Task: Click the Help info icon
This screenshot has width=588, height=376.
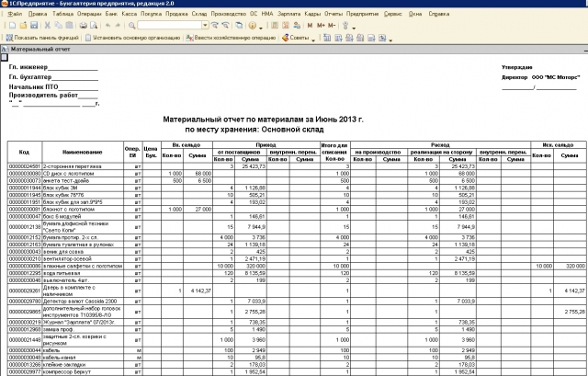Action: (x=253, y=26)
